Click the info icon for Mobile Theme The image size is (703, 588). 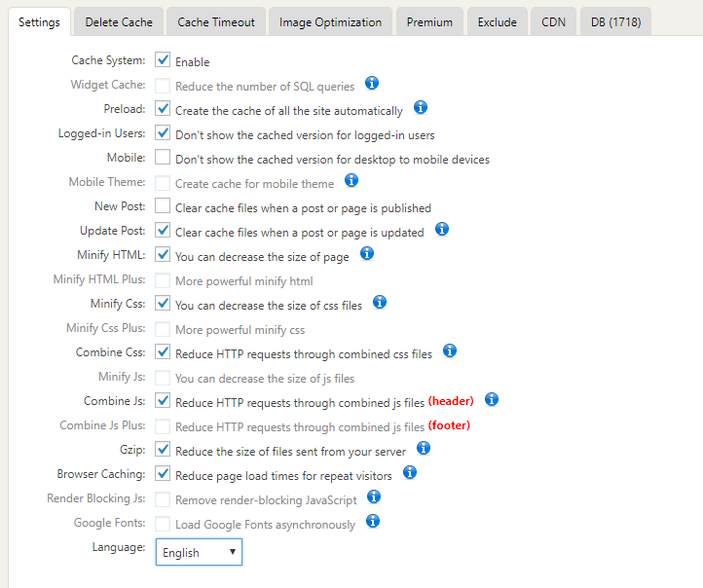pyautogui.click(x=351, y=181)
